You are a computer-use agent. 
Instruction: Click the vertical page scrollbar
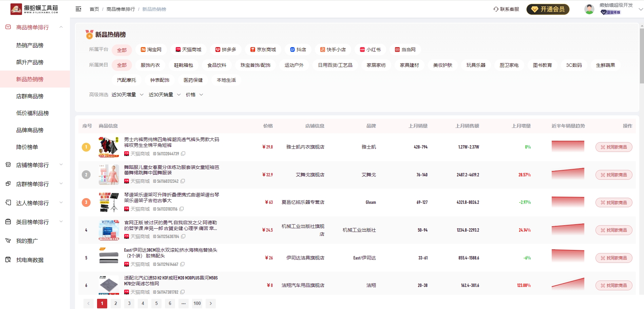tap(642, 55)
